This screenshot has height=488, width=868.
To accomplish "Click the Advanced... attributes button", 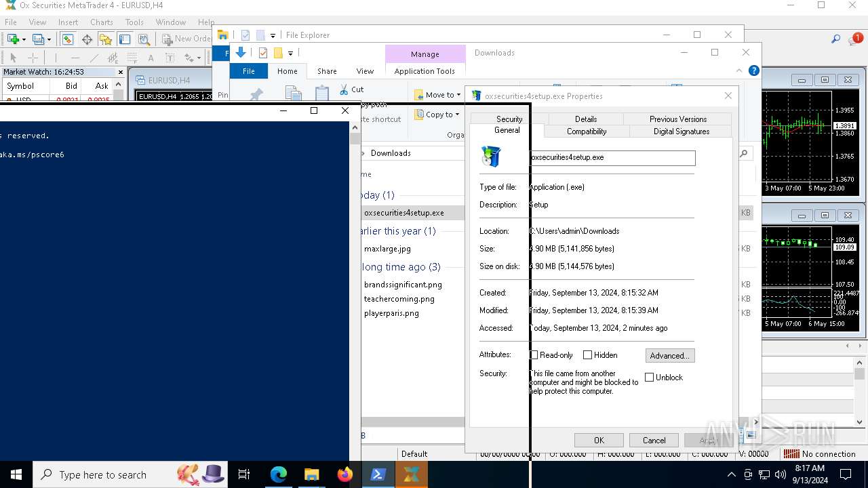I will pos(670,356).
